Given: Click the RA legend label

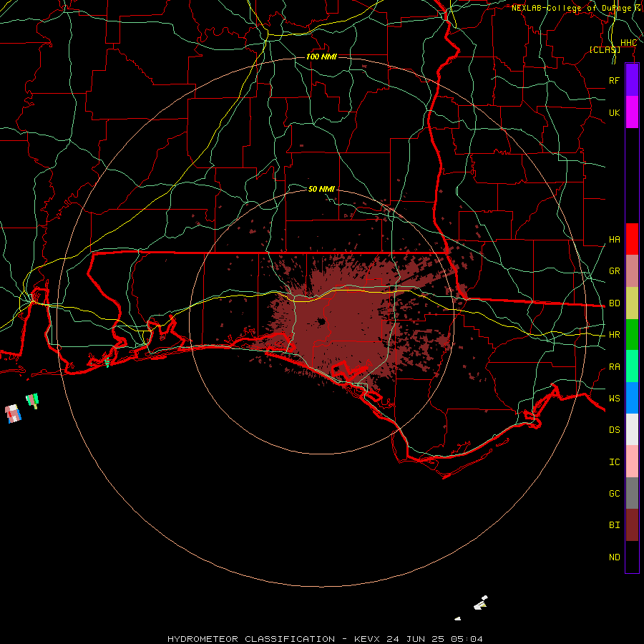Looking at the screenshot, I should (614, 367).
